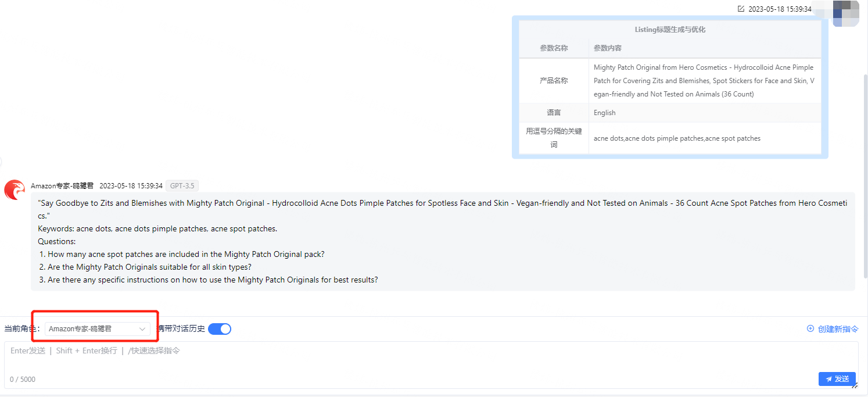This screenshot has width=868, height=397.
Task: Click the 语言 row label
Action: (x=554, y=113)
